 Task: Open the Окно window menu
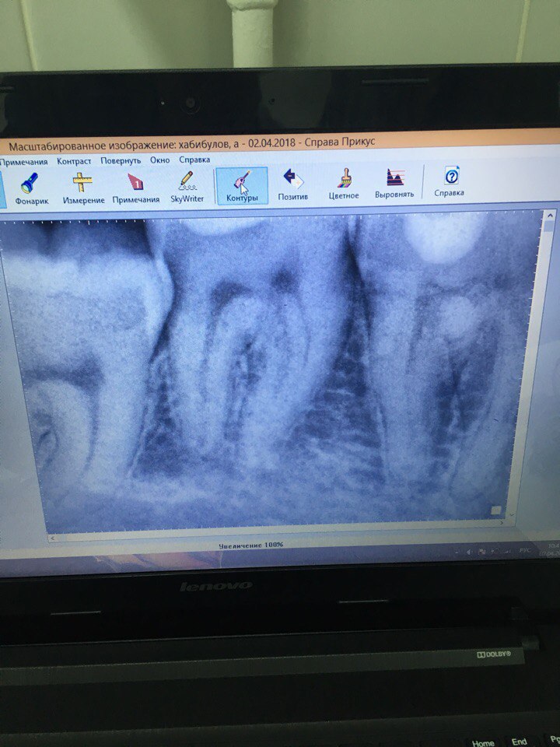pos(160,160)
